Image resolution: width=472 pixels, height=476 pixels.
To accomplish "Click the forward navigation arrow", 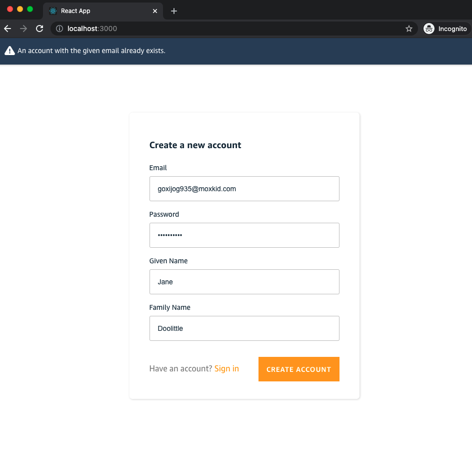I will [x=23, y=29].
